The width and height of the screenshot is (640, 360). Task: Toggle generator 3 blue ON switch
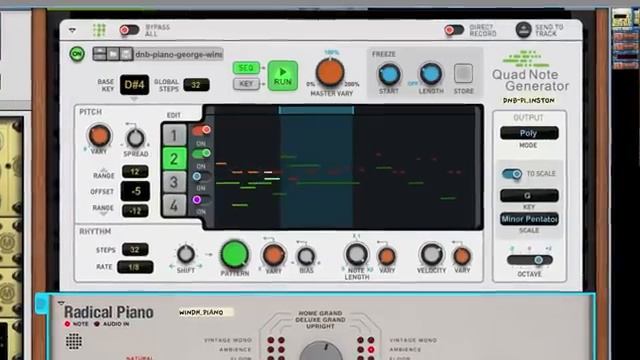click(x=201, y=177)
